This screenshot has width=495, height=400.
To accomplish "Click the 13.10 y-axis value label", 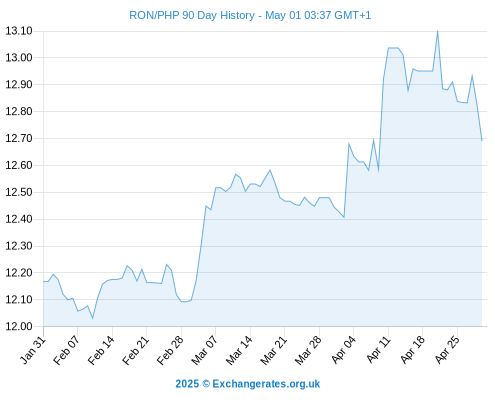I will pyautogui.click(x=19, y=31).
